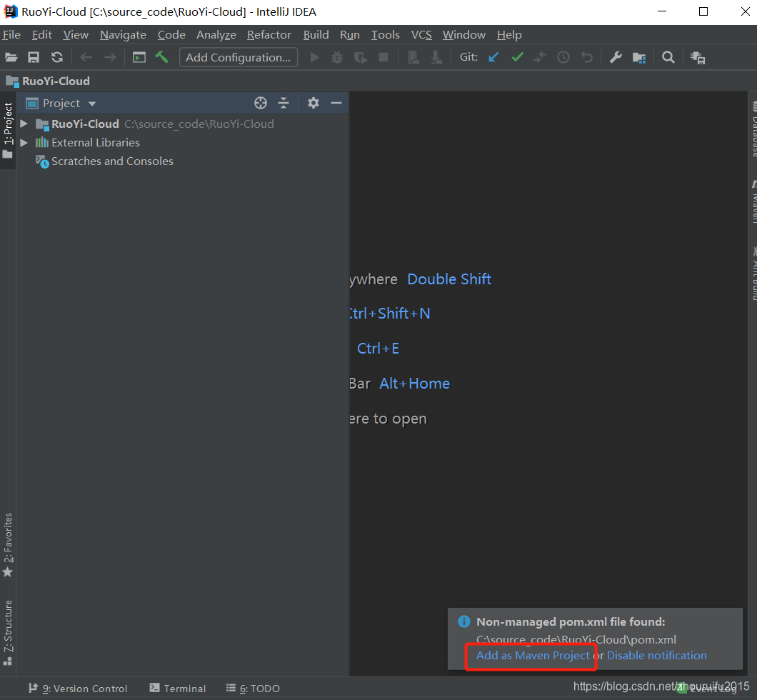
Task: Open the Analyze menu
Action: [216, 35]
